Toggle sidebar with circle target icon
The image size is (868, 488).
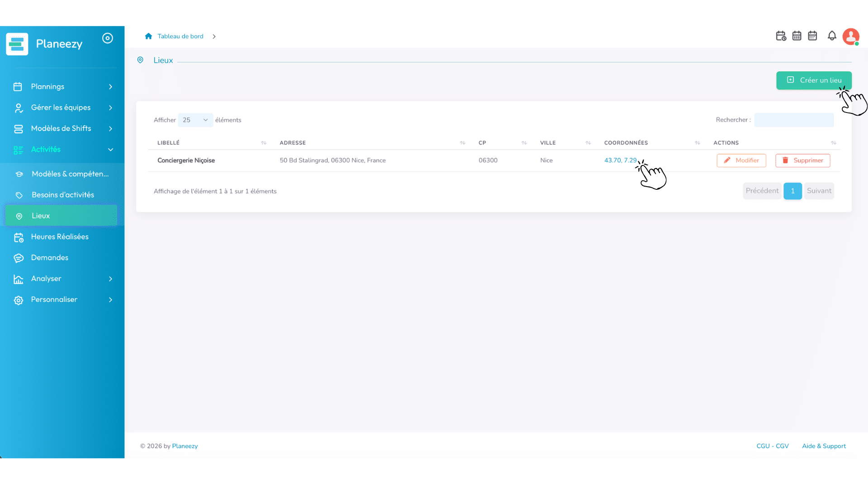pos(108,38)
